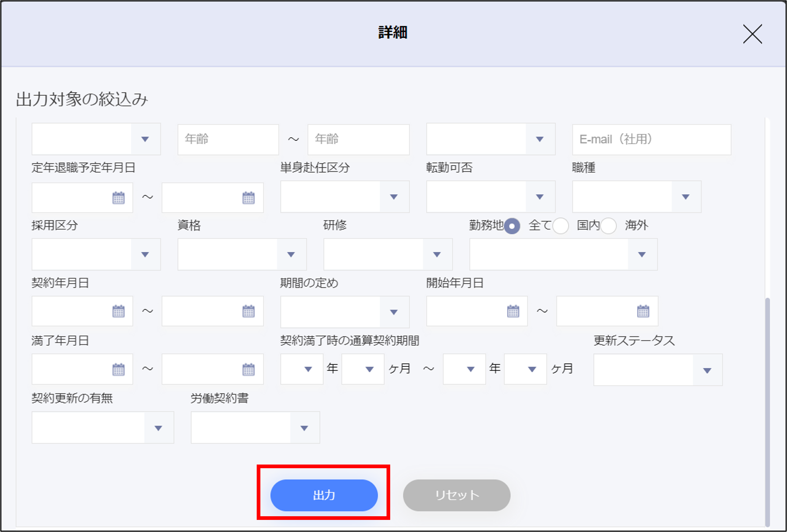Screen dimensions: 787x532
Task: Select the 国内 radio button
Action: pyautogui.click(x=560, y=226)
